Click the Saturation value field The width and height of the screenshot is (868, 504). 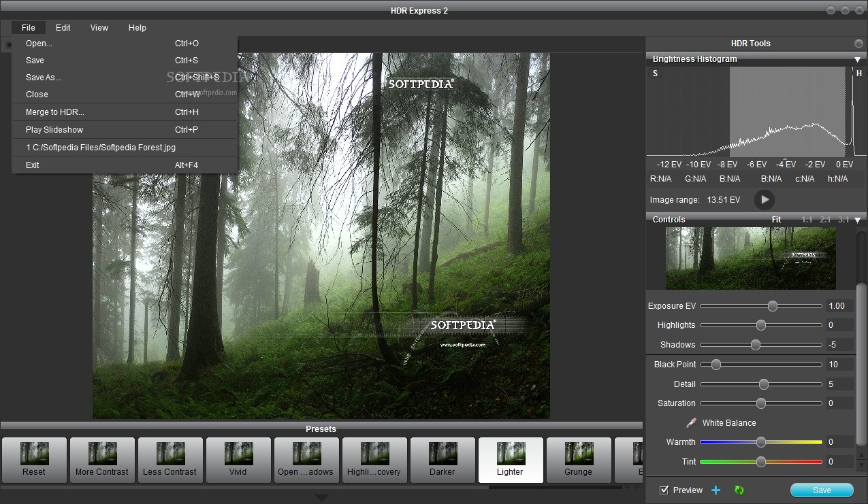coord(840,403)
